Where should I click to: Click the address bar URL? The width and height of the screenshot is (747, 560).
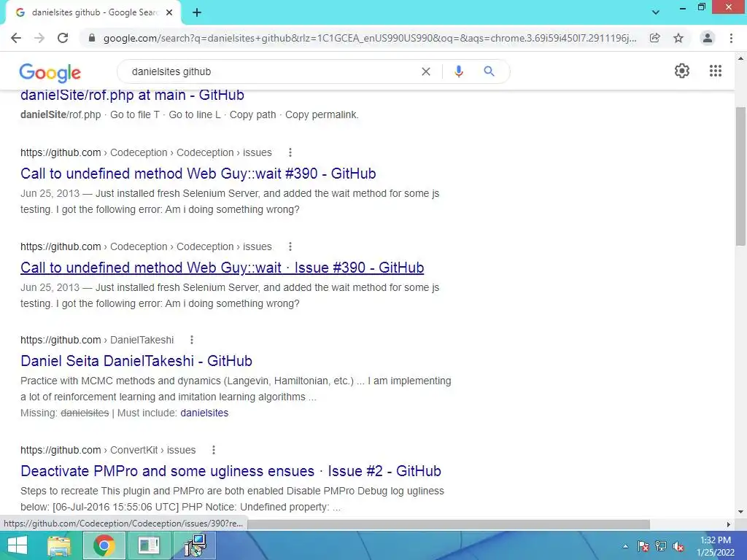(369, 38)
